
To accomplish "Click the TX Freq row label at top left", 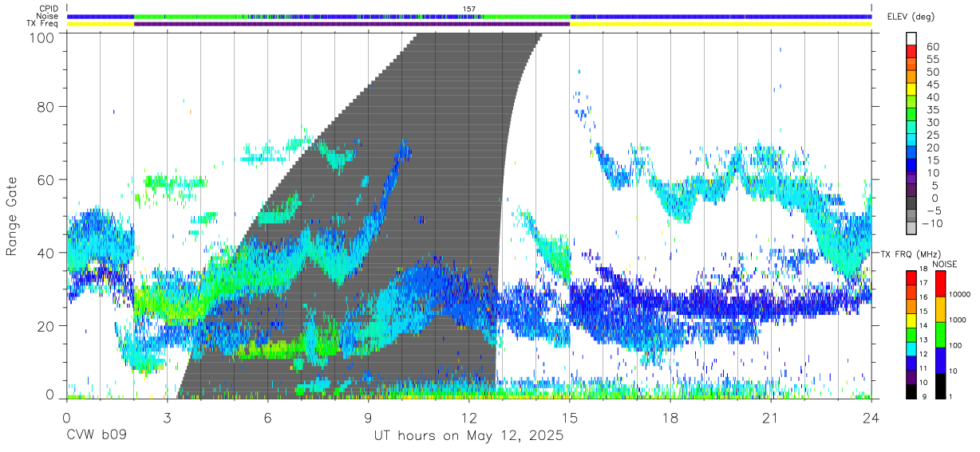I will [x=44, y=24].
